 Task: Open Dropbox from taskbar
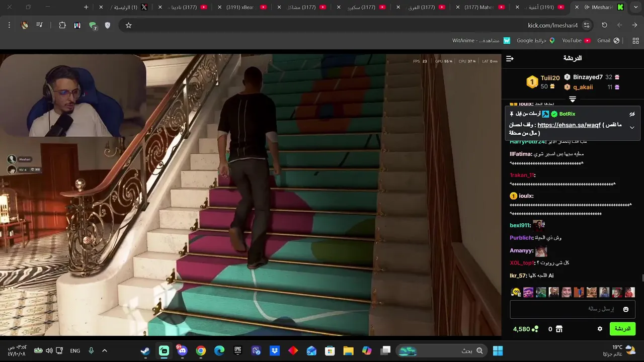274,350
